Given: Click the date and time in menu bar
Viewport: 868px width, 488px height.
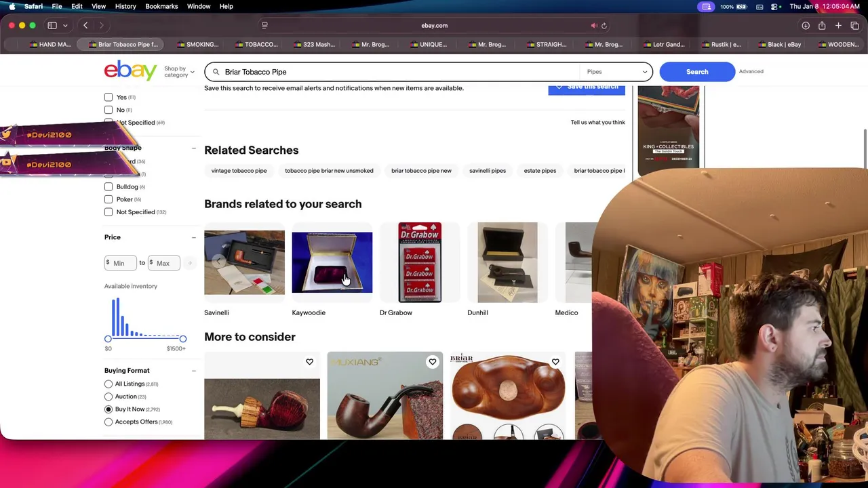Looking at the screenshot, I should pos(825,6).
